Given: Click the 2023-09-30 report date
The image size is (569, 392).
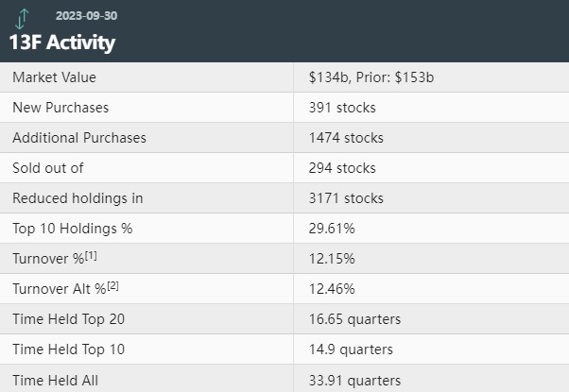Looking at the screenshot, I should [x=87, y=16].
